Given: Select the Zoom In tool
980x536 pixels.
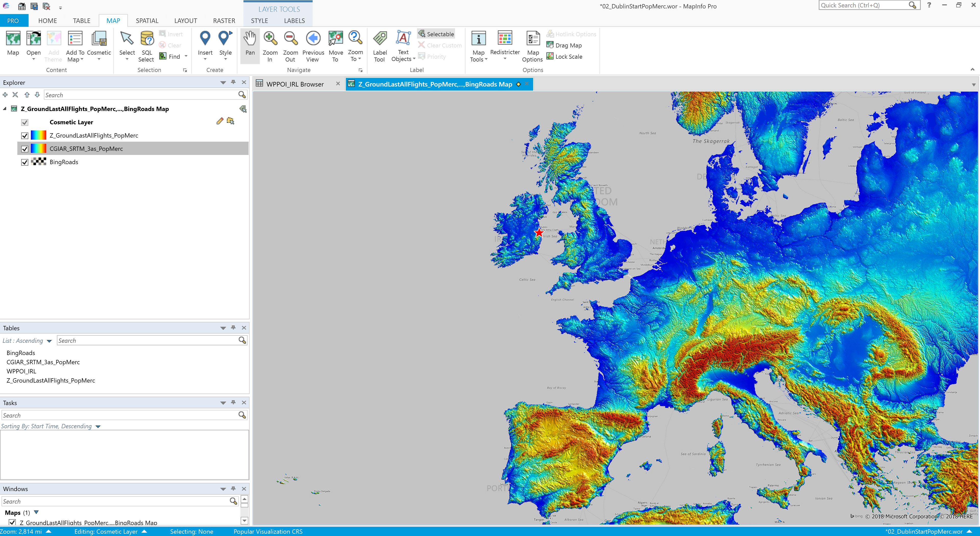Looking at the screenshot, I should click(270, 46).
